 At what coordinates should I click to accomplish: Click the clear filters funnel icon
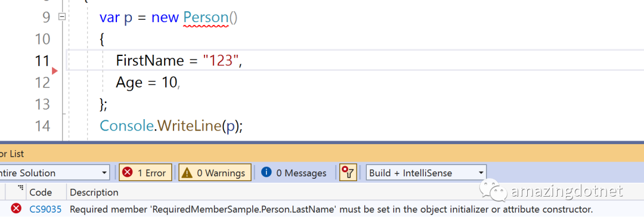[348, 173]
